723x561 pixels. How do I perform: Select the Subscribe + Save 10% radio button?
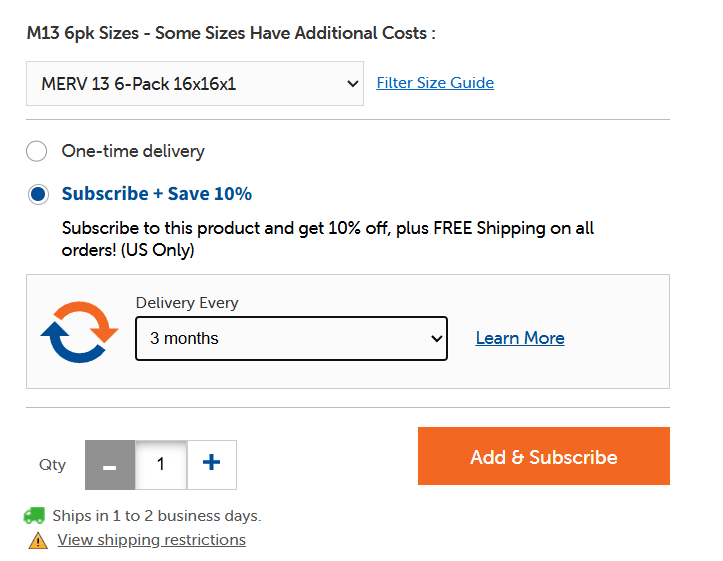(38, 194)
